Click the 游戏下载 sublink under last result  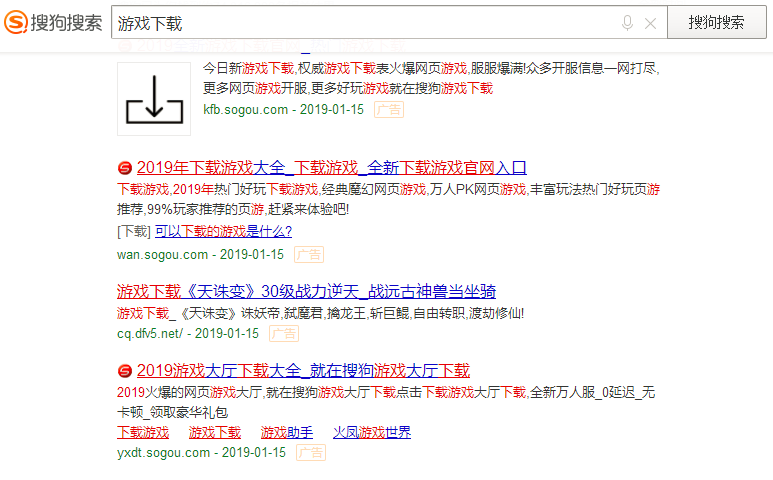tap(215, 432)
